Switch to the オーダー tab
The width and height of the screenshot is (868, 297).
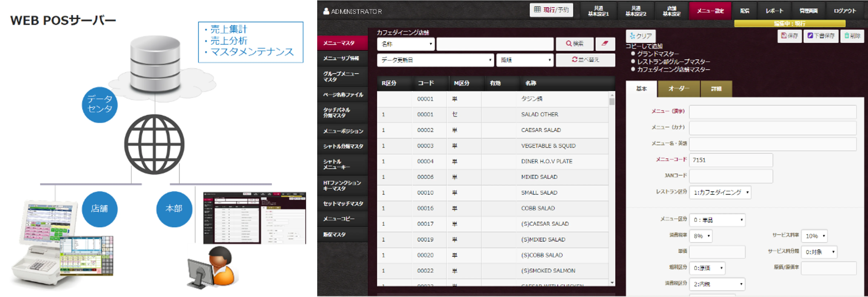[679, 89]
